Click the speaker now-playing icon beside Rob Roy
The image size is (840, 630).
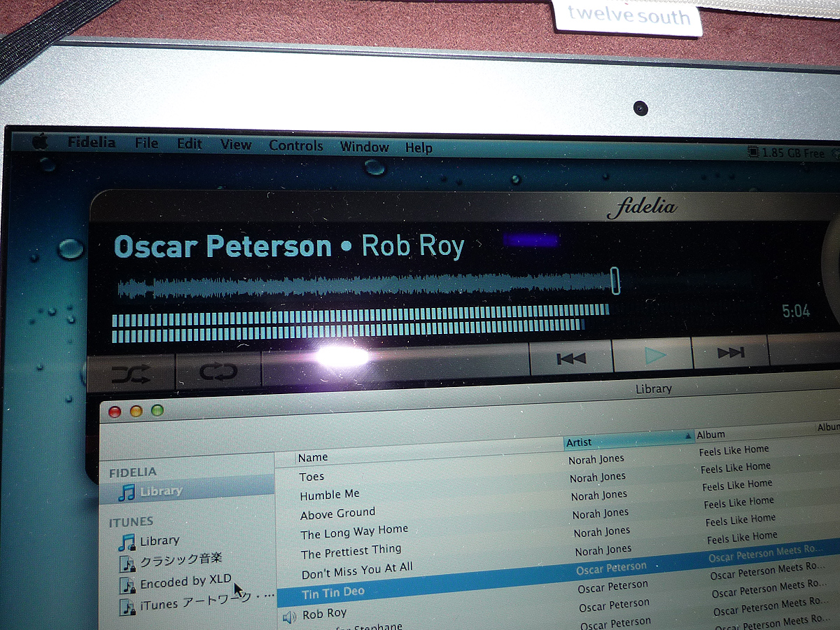click(x=289, y=616)
